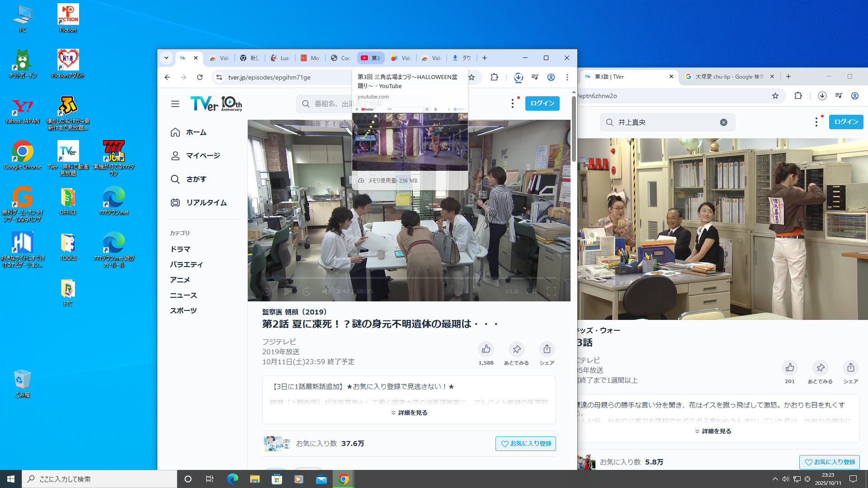
Task: Clear the 井上真央 search field with X
Action: pos(723,122)
